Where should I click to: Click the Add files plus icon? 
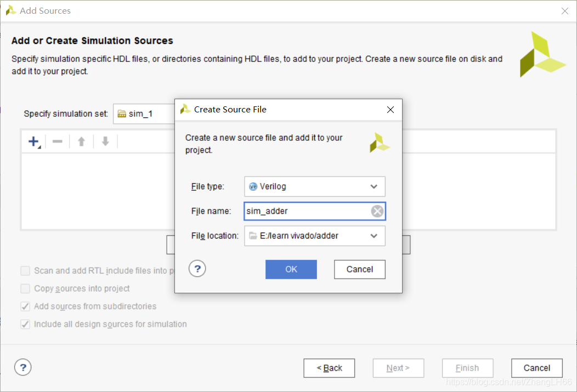[x=33, y=141]
